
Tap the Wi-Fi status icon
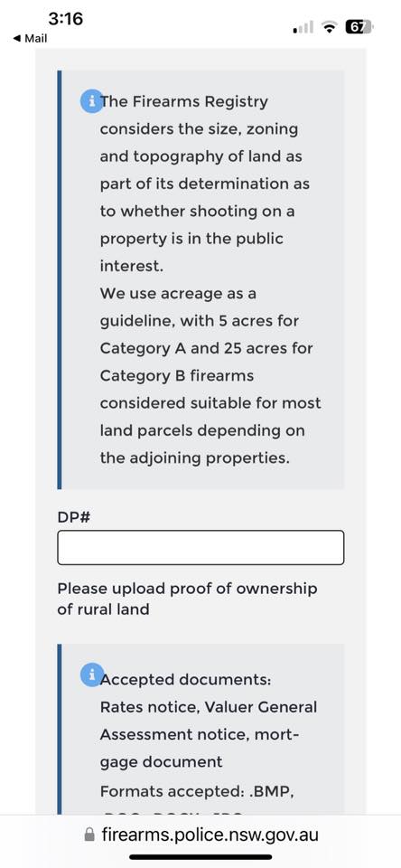pos(331,26)
